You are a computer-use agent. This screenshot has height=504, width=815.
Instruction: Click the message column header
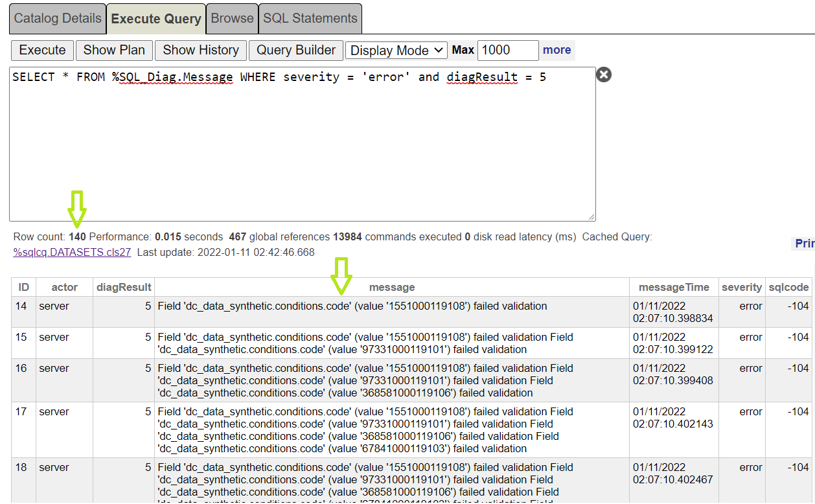click(391, 287)
